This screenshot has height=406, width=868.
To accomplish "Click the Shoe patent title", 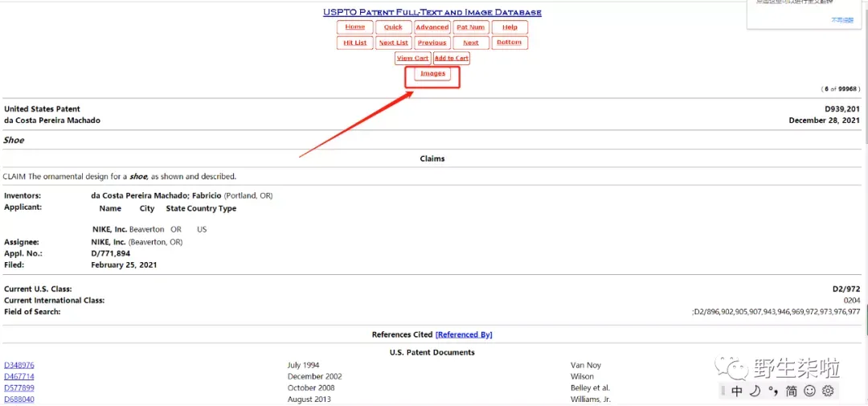I will (14, 140).
